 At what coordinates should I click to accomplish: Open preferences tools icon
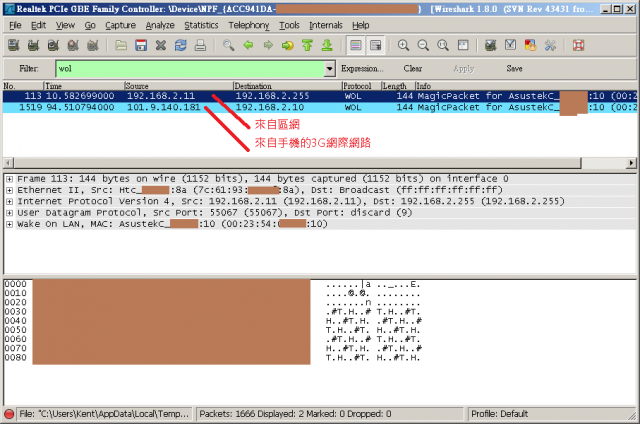(x=550, y=45)
